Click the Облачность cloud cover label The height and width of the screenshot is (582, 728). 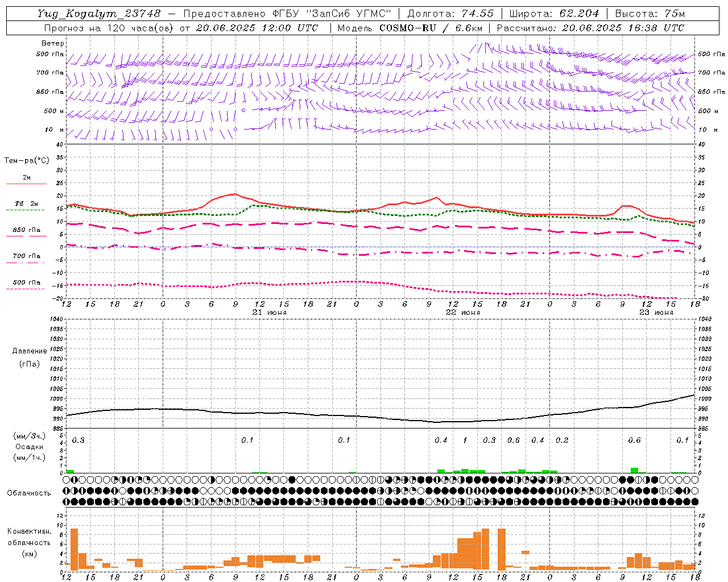point(29,493)
